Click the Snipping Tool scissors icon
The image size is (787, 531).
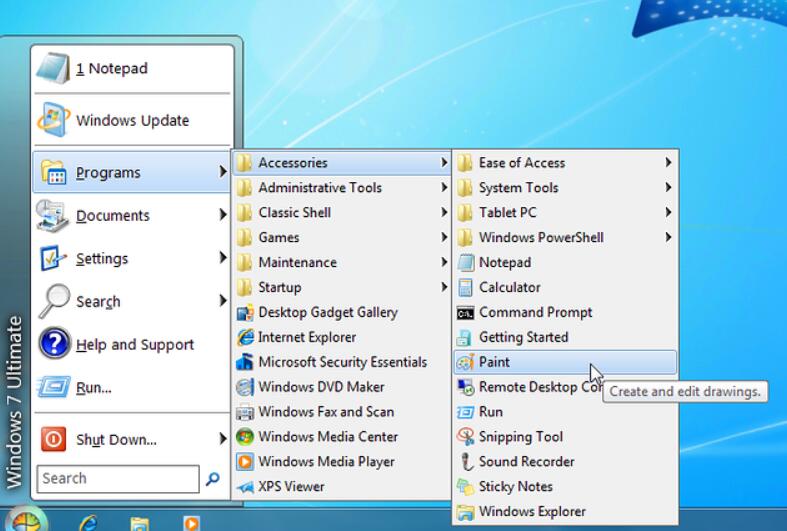(x=465, y=437)
